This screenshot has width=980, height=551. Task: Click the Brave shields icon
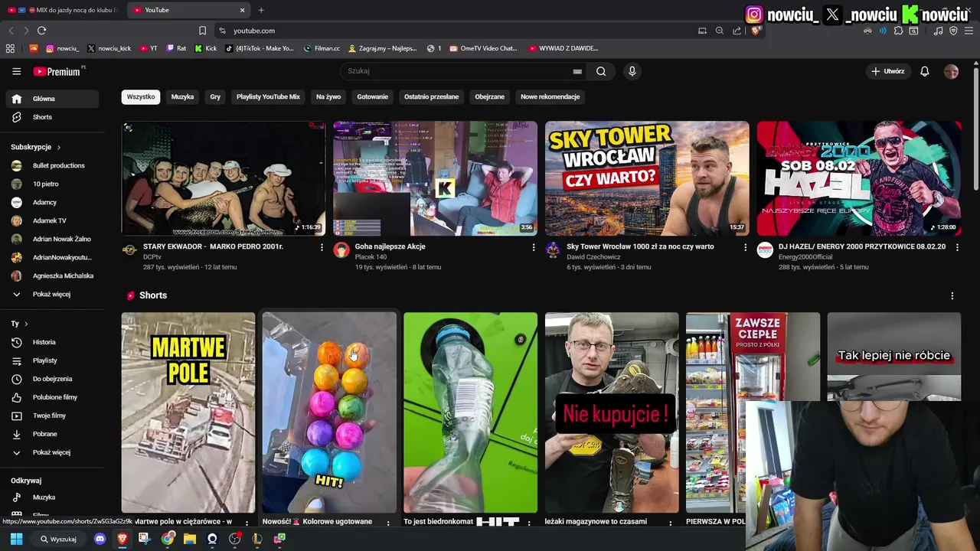(x=756, y=31)
